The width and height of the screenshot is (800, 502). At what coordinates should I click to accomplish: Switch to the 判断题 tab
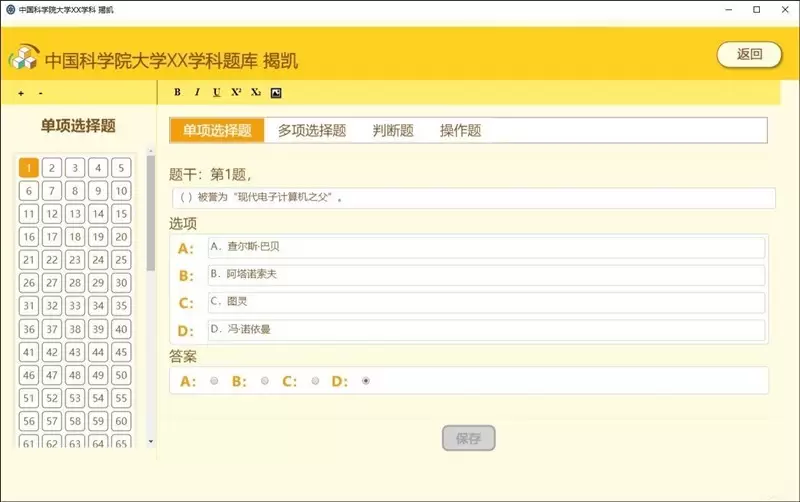click(x=393, y=131)
